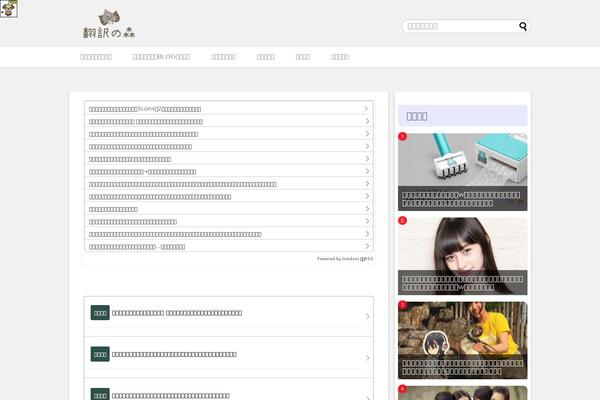Open the rank 4 thumbnail at the sidebar bottom
600x400 pixels.
coord(463,393)
